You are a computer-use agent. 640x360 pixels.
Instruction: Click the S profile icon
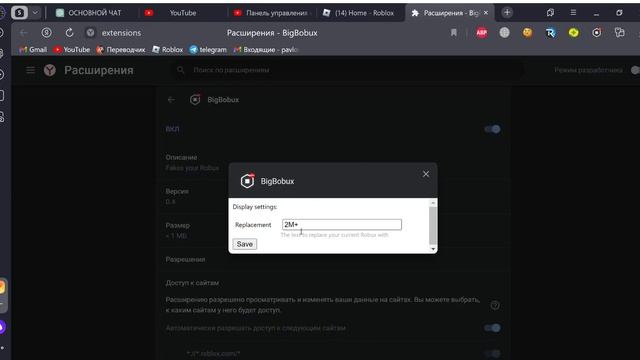click(19, 13)
